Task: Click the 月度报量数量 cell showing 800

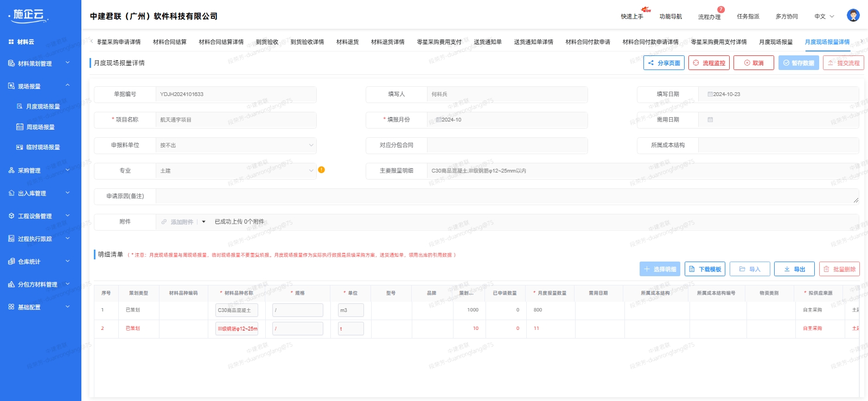Action: coord(551,310)
